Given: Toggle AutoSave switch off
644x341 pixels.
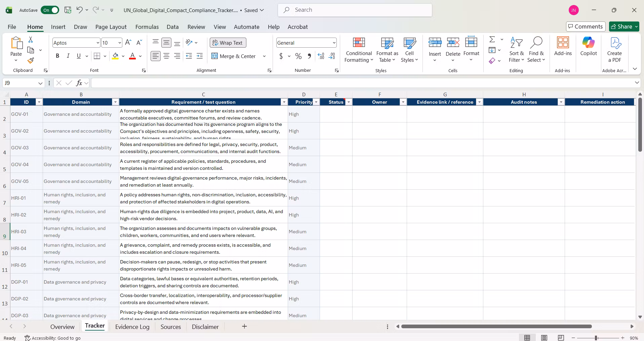Looking at the screenshot, I should tap(50, 10).
